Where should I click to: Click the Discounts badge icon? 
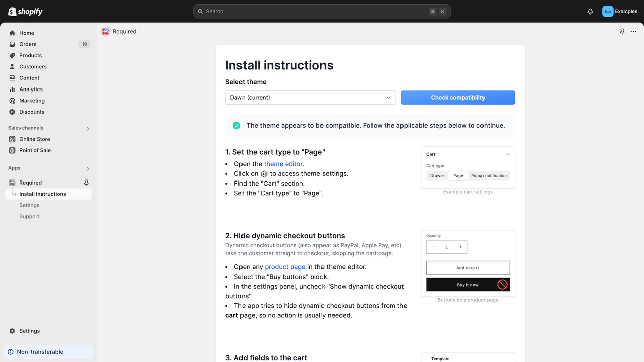point(12,112)
